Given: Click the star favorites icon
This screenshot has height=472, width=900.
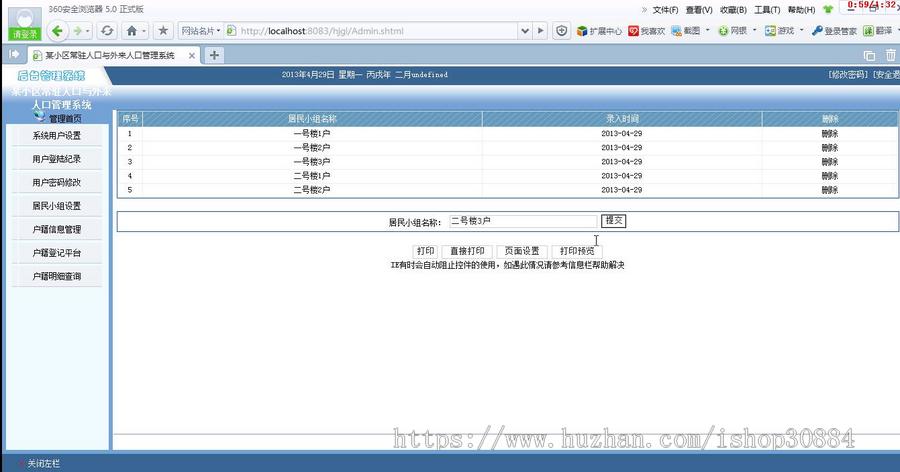Looking at the screenshot, I should [163, 31].
